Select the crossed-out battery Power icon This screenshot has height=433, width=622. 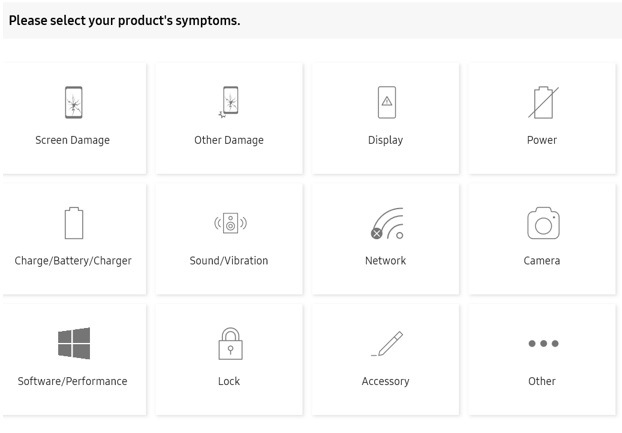point(543,102)
